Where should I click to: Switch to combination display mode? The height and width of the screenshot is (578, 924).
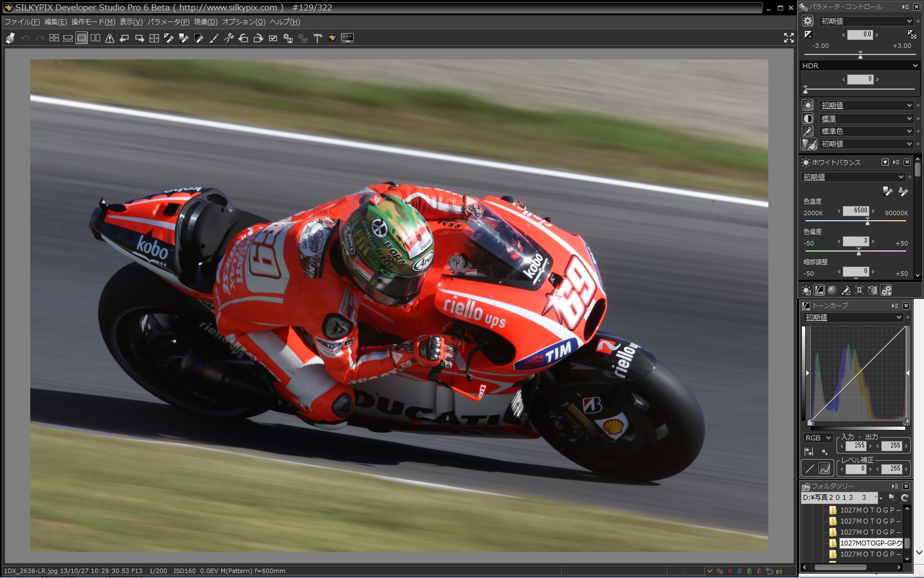pyautogui.click(x=68, y=38)
